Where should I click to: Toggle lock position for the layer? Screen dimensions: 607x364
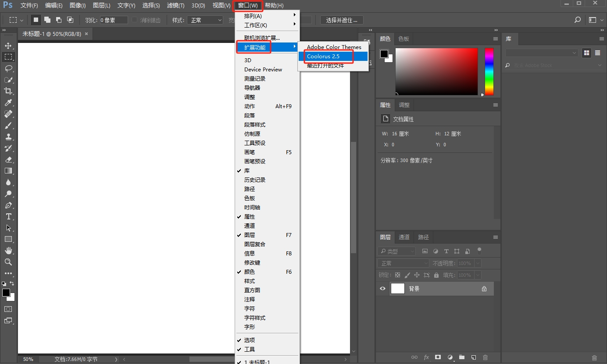(x=418, y=275)
